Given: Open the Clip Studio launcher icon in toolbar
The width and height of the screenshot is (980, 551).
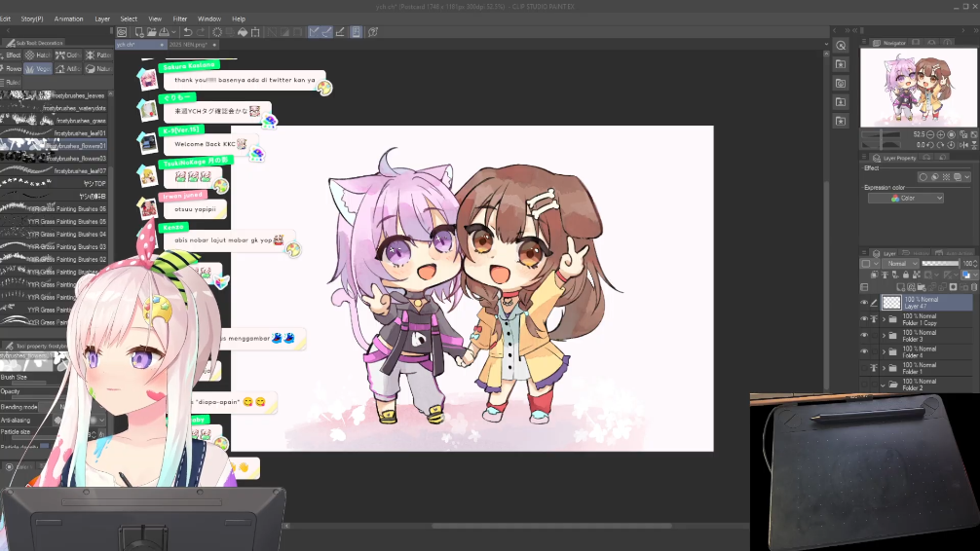Looking at the screenshot, I should click(x=122, y=32).
